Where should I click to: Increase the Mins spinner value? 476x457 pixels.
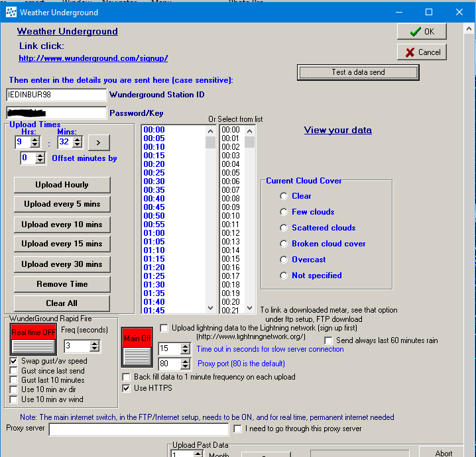coord(78,140)
